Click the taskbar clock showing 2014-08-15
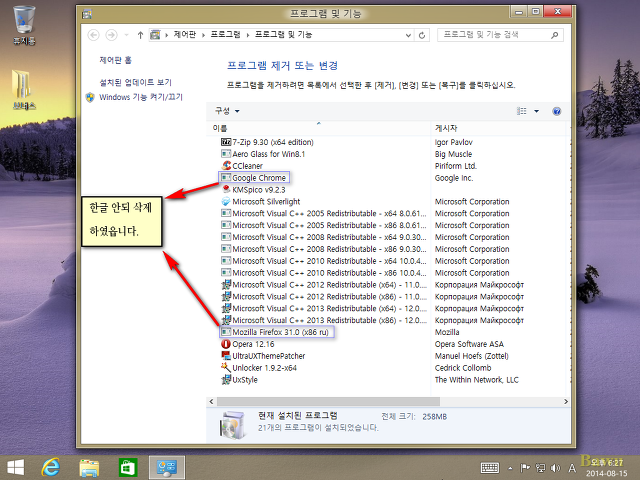640x480 pixels. pos(607,468)
